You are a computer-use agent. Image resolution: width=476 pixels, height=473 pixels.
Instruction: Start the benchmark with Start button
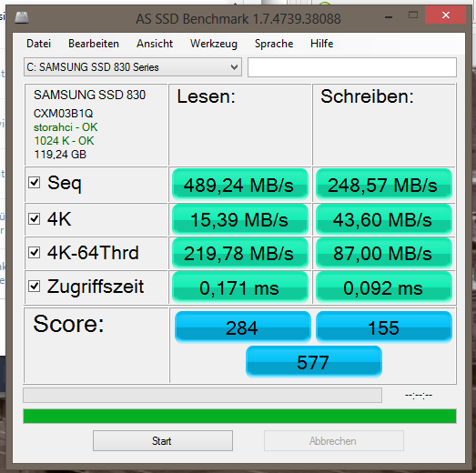(163, 440)
